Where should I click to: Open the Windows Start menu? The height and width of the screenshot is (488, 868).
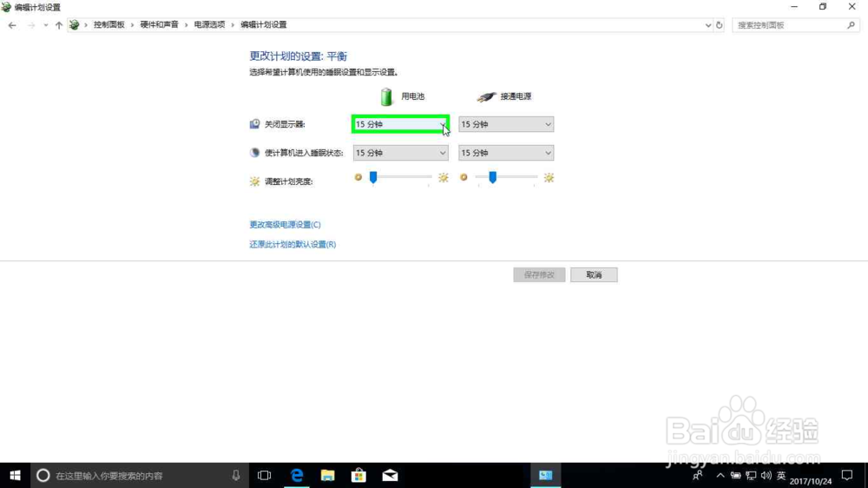[x=15, y=475]
